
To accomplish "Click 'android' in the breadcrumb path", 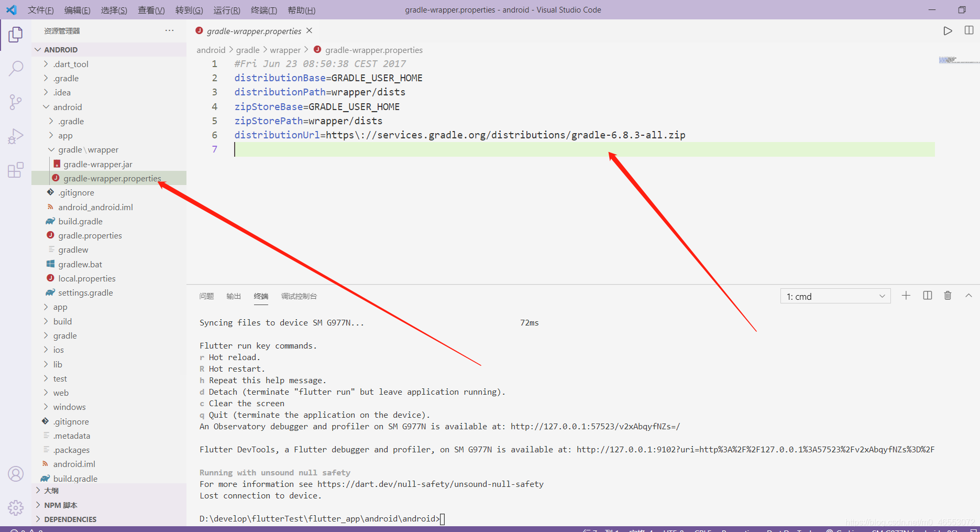I will [211, 50].
